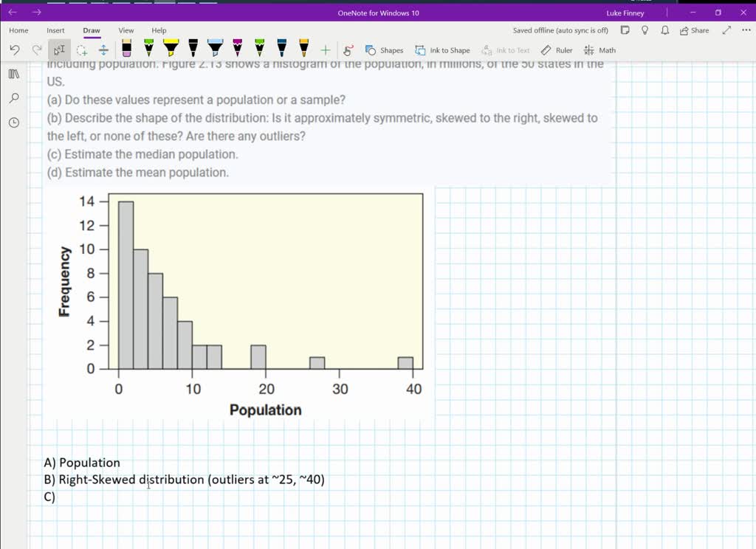Show recent notes via clock icon

point(13,122)
